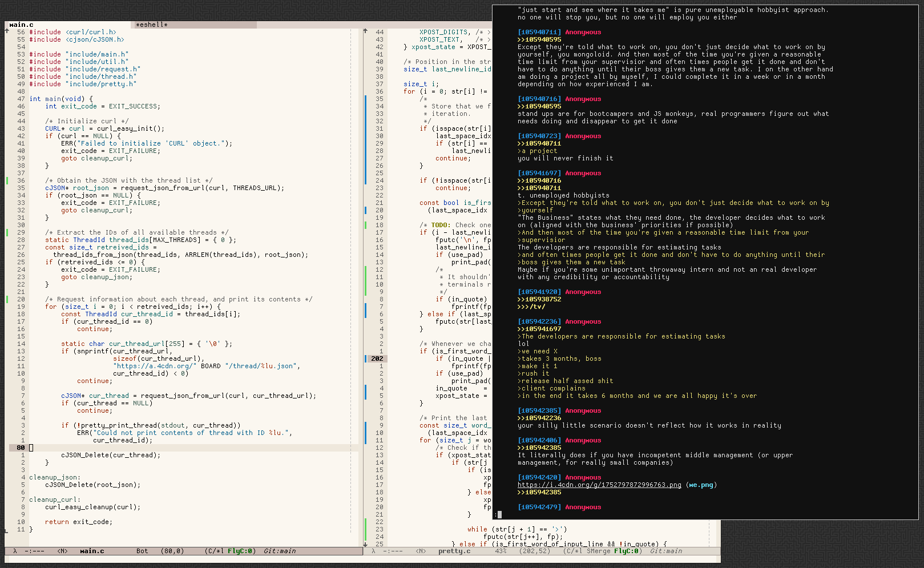Open the i.4cdn.org image URL link
The image size is (924, 568).
599,485
